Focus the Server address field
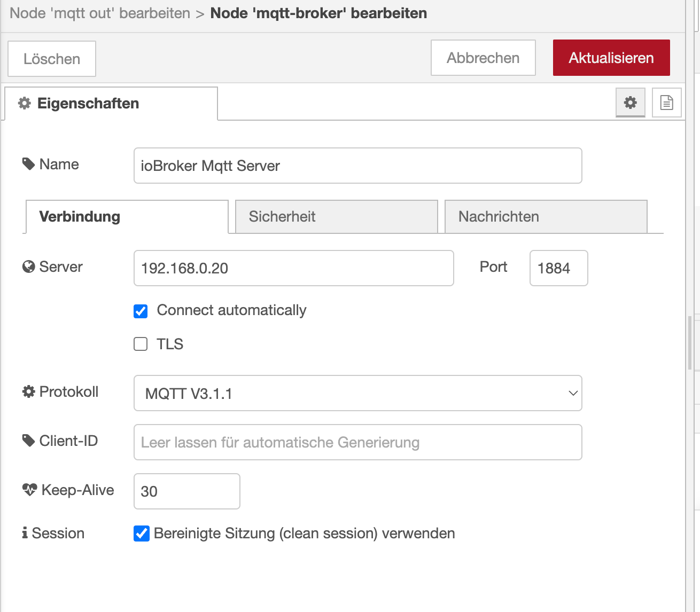Screen dimensions: 700x612 293,268
